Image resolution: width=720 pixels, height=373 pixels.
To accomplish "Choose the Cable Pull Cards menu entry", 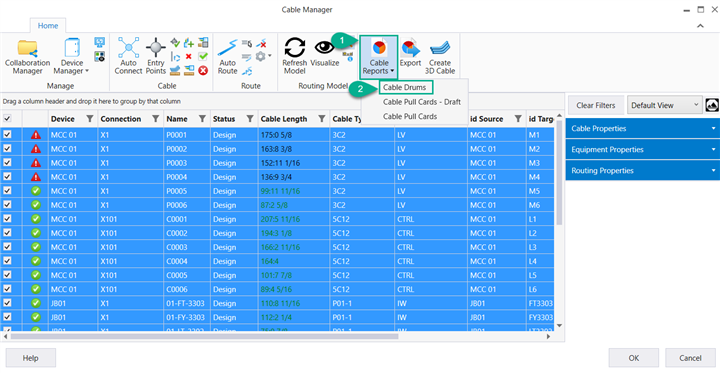I will point(410,116).
